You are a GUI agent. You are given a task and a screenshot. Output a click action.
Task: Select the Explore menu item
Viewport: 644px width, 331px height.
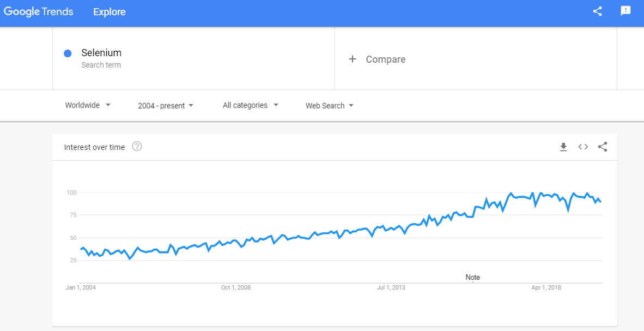(x=109, y=11)
